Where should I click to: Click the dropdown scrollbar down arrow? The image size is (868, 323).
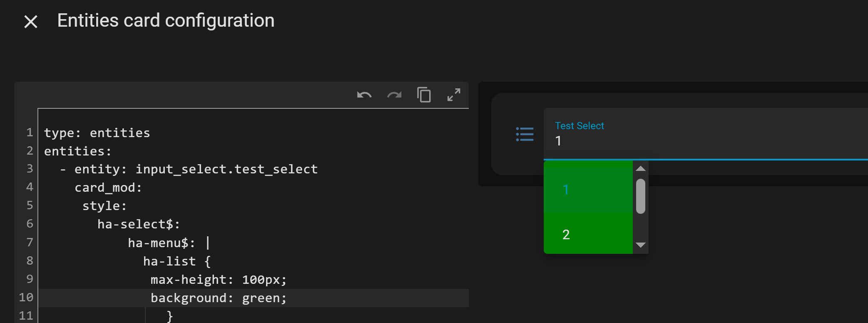click(641, 245)
